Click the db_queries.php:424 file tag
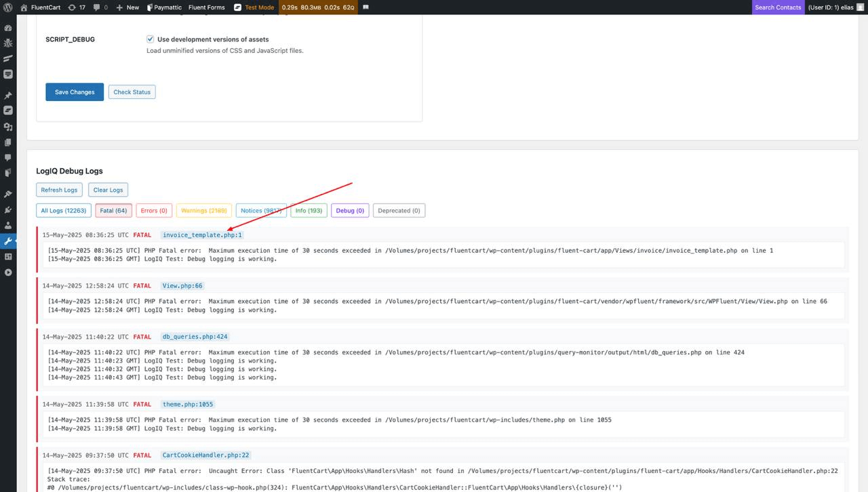 [195, 337]
